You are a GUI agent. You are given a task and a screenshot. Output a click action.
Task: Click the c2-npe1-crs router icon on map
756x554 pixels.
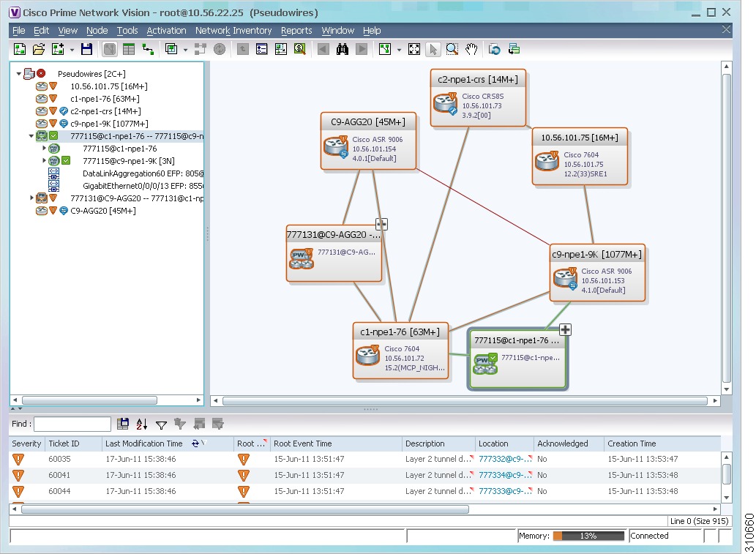point(445,103)
